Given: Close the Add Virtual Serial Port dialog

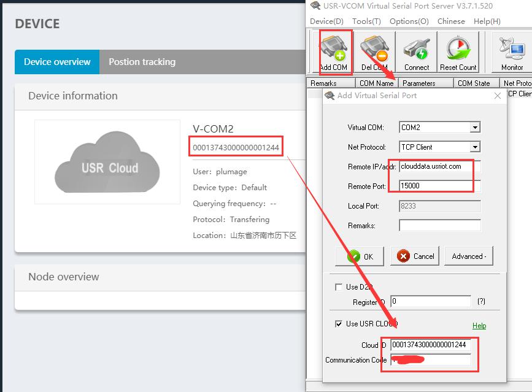Looking at the screenshot, I should (498, 96).
